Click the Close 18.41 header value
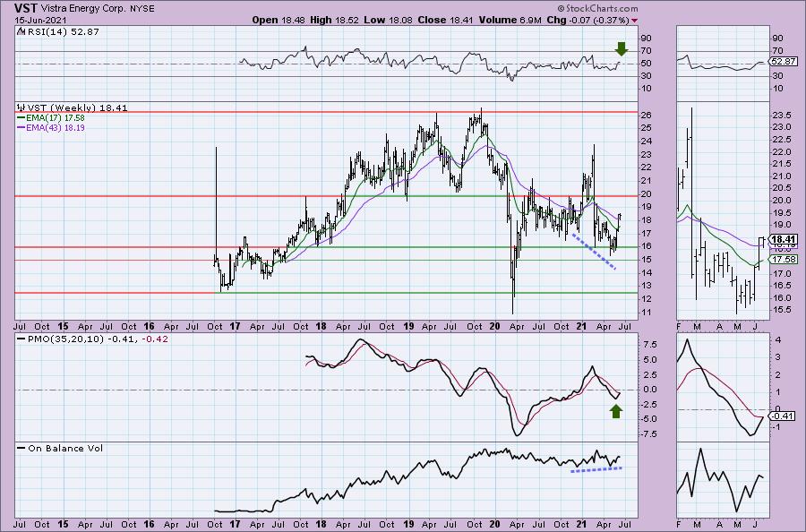This screenshot has height=532, width=806. click(x=443, y=20)
